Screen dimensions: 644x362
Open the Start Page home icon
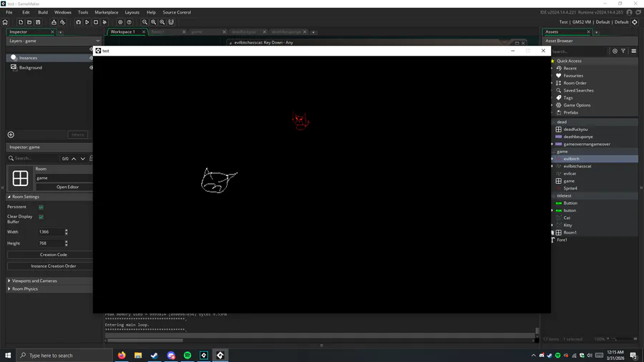point(5,22)
